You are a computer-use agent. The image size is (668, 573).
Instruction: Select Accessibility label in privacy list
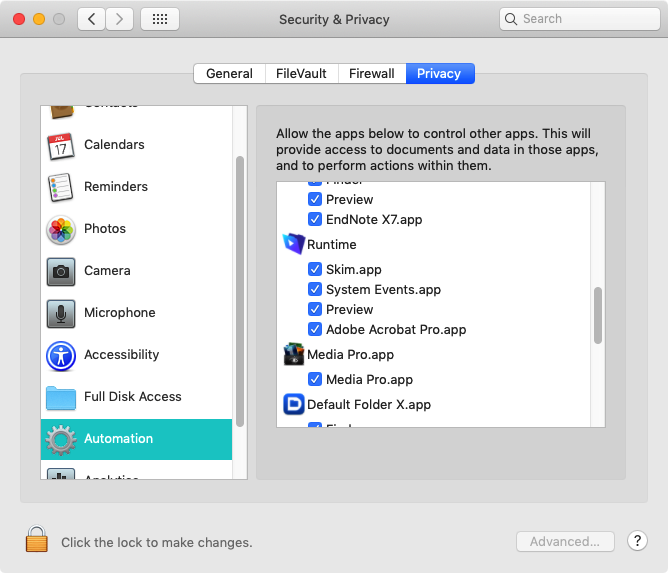pos(121,354)
